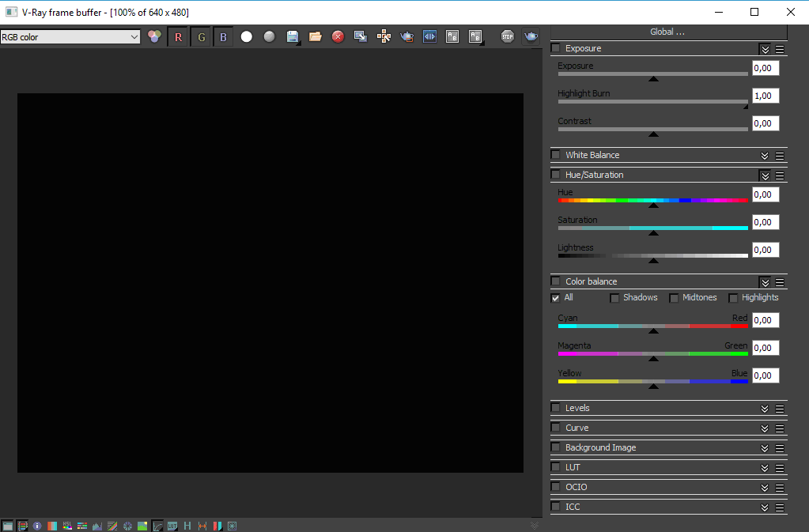Image resolution: width=809 pixels, height=532 pixels.
Task: Click the Cyan-Red balance slider
Action: click(x=652, y=326)
